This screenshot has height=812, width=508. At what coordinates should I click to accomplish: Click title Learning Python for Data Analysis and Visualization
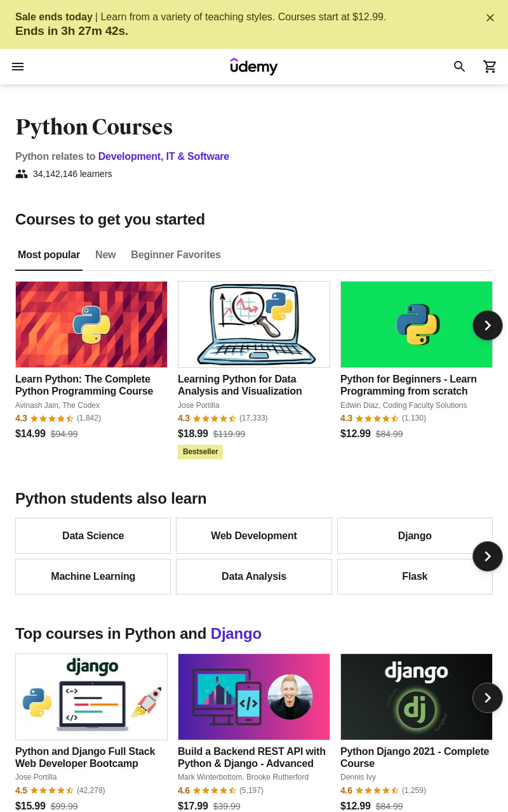pos(240,385)
